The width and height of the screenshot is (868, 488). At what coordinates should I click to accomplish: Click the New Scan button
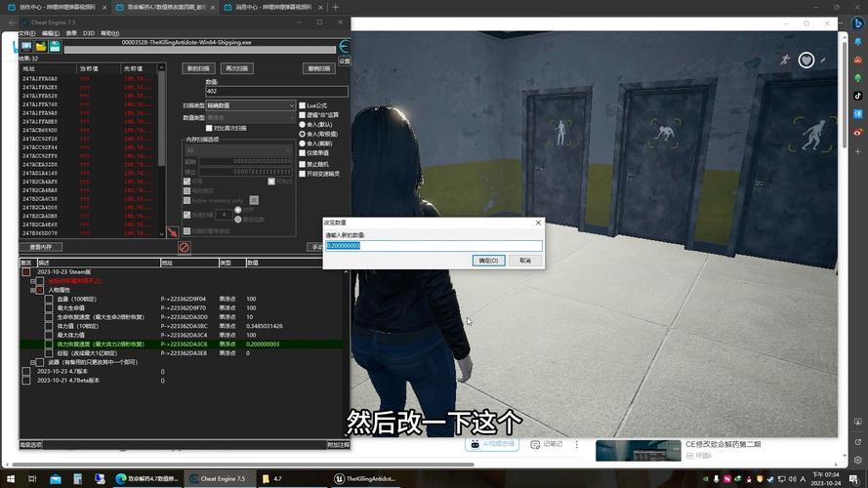coord(198,68)
